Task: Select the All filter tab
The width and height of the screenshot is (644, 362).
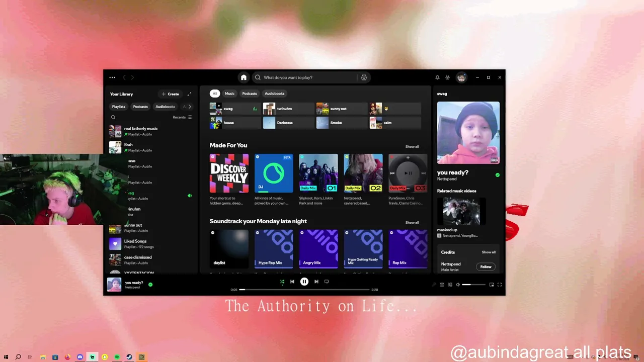Action: [x=215, y=94]
